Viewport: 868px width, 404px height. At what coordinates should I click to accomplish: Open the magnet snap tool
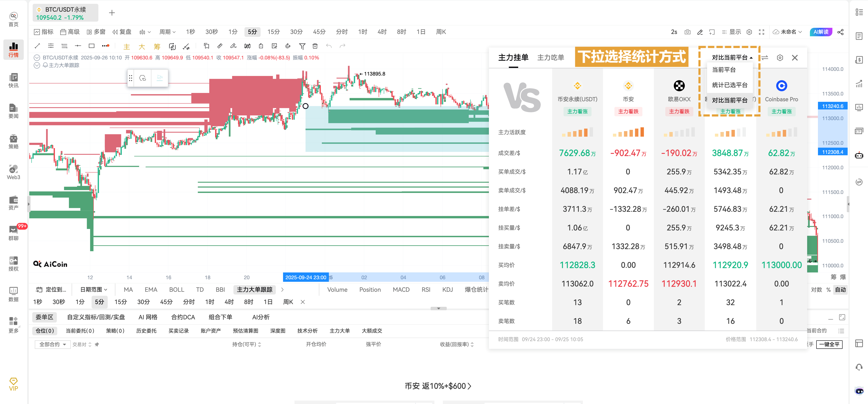[287, 46]
